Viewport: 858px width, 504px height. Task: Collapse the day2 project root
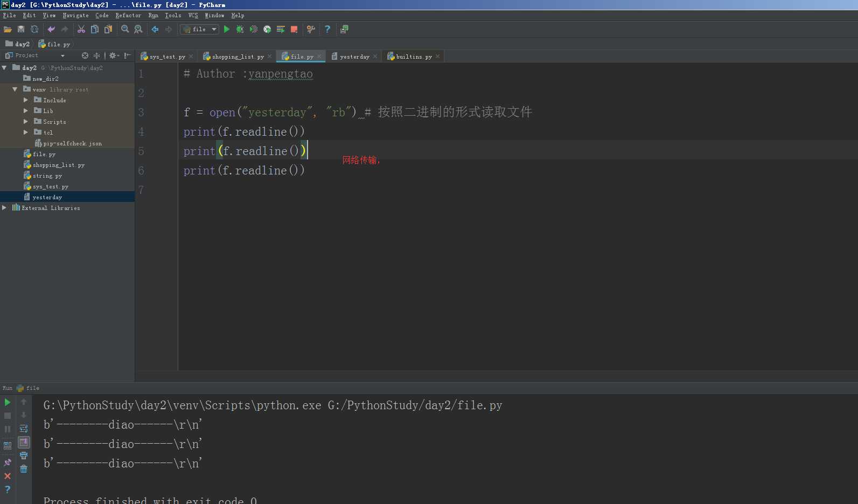pyautogui.click(x=4, y=68)
